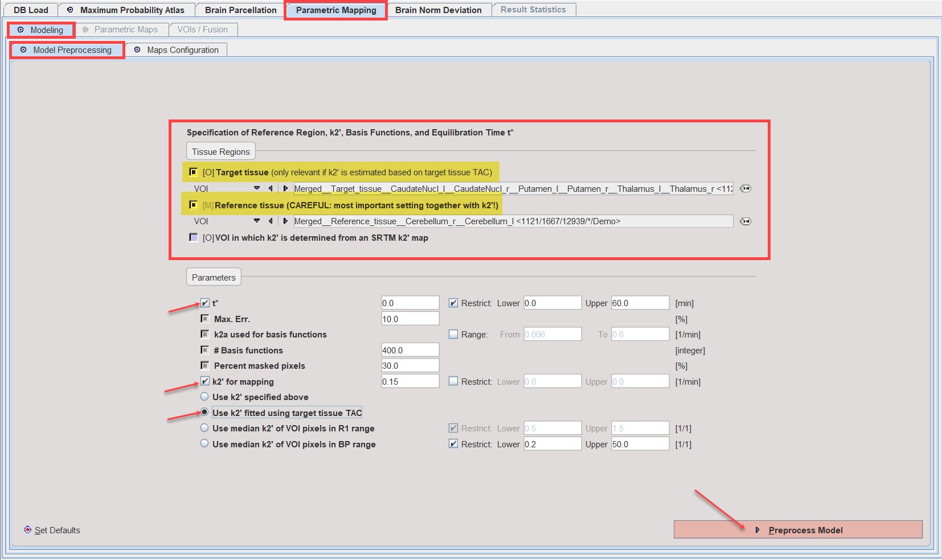Click the t* Upper limit field

coord(640,303)
